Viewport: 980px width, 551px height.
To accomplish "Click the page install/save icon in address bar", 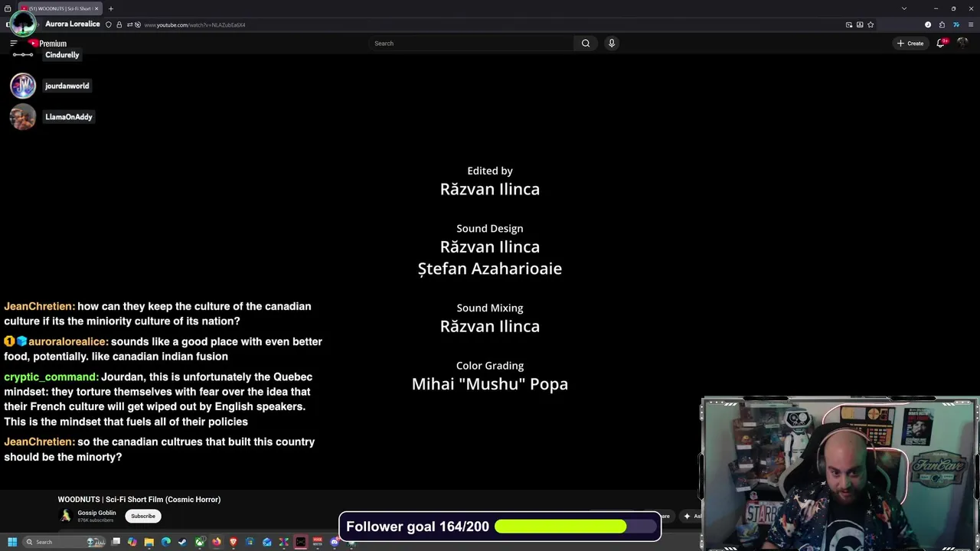I will coord(860,24).
